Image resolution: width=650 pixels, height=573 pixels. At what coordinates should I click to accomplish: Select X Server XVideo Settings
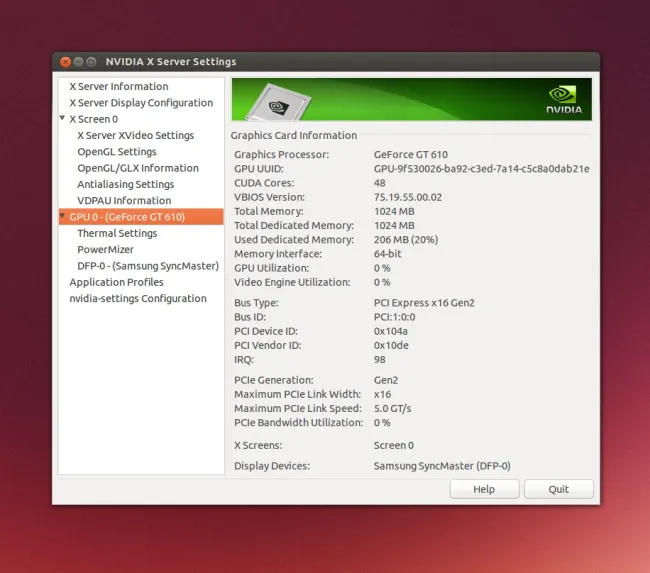pos(135,136)
